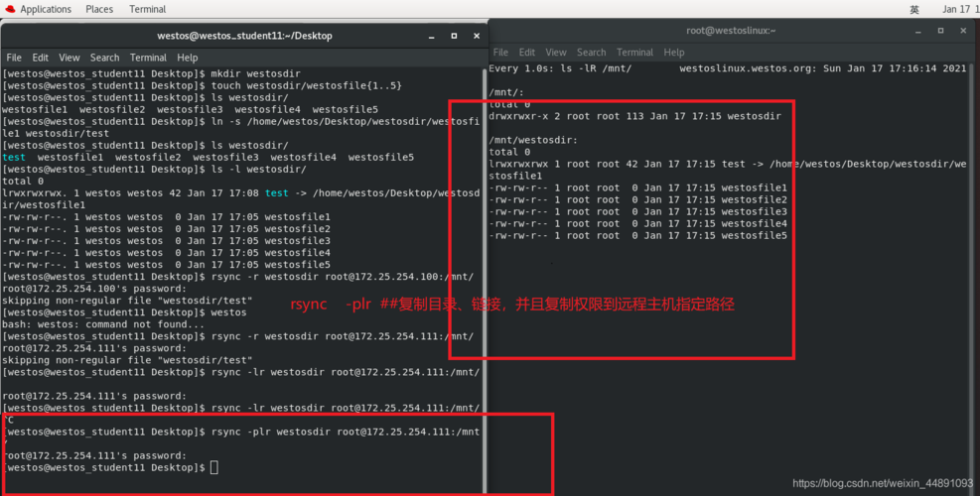Open Terminal menu in root@westoslinux terminal

tap(635, 53)
